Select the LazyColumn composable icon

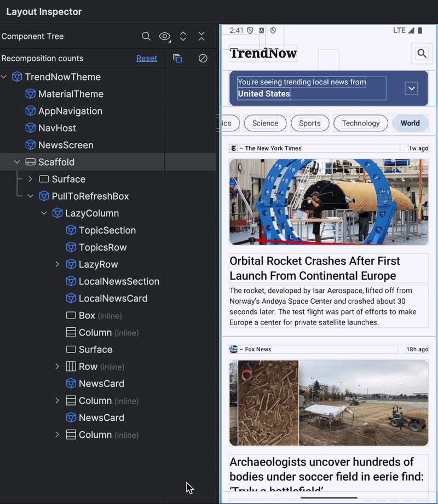(x=57, y=213)
